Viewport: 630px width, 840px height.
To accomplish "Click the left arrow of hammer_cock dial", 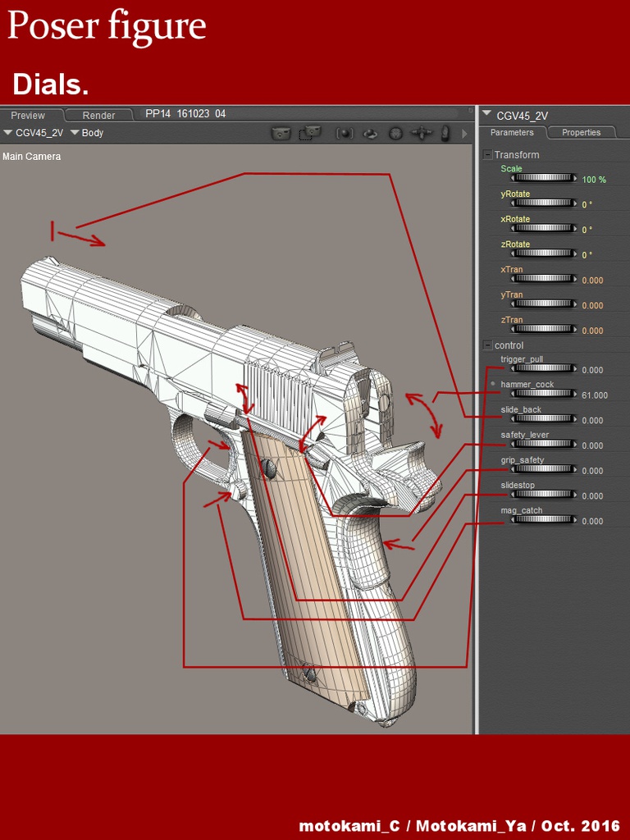I will [513, 394].
